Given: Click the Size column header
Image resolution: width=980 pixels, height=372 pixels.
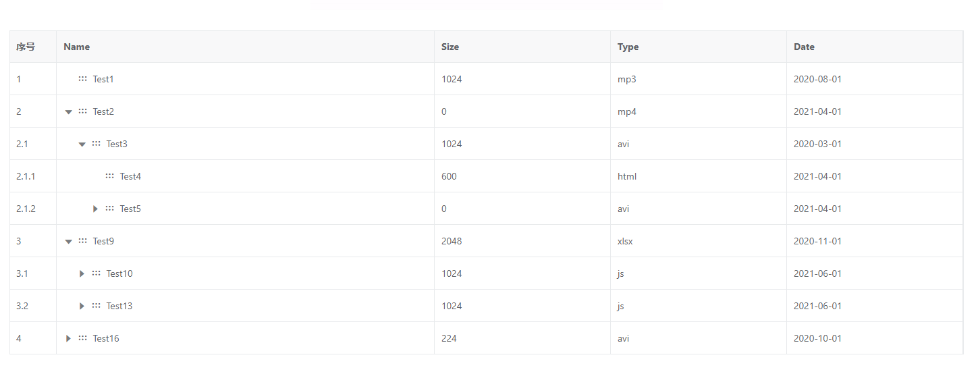Looking at the screenshot, I should [450, 47].
